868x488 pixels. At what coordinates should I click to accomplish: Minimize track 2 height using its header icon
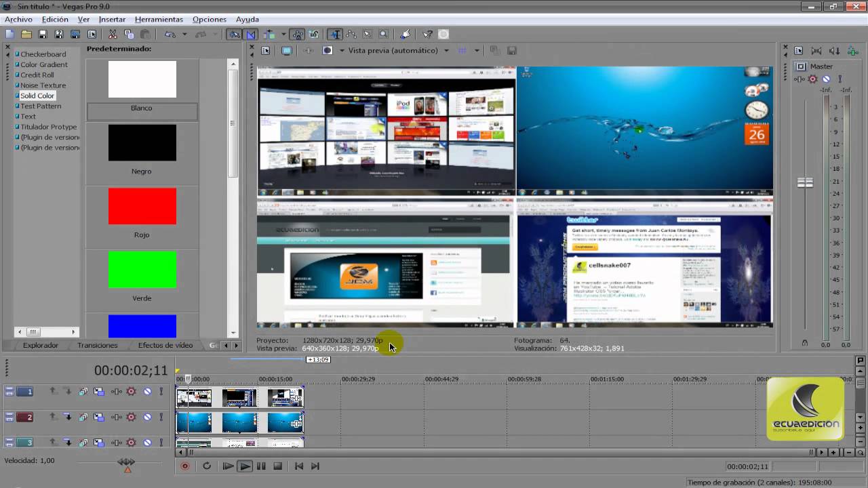pyautogui.click(x=9, y=414)
